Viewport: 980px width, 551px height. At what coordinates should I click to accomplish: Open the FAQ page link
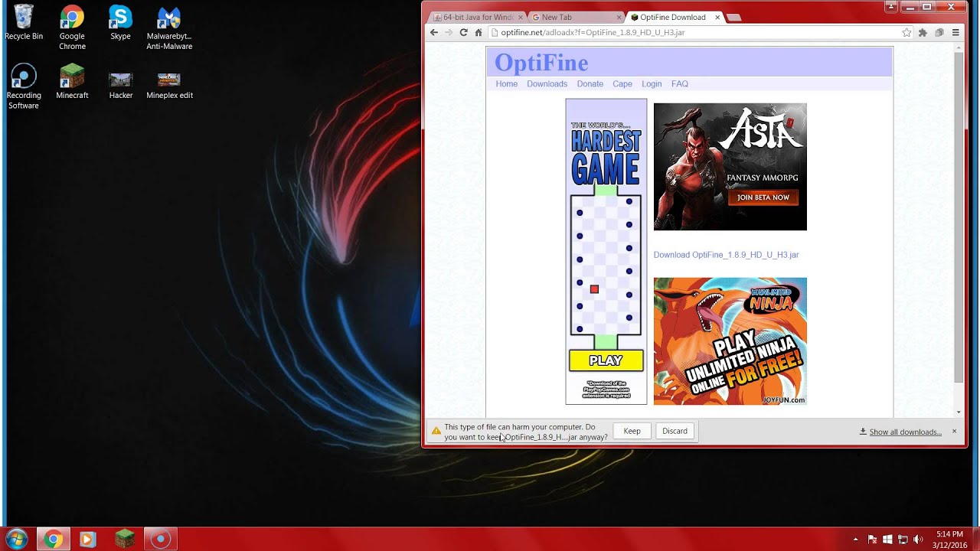680,83
